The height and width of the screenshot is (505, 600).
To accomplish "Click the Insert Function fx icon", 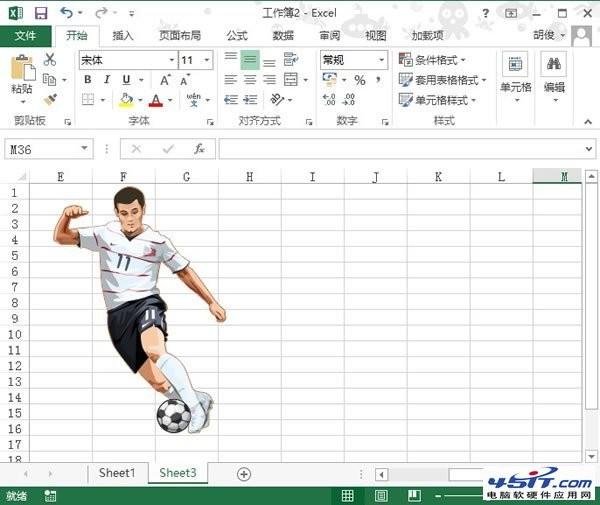I will point(199,149).
